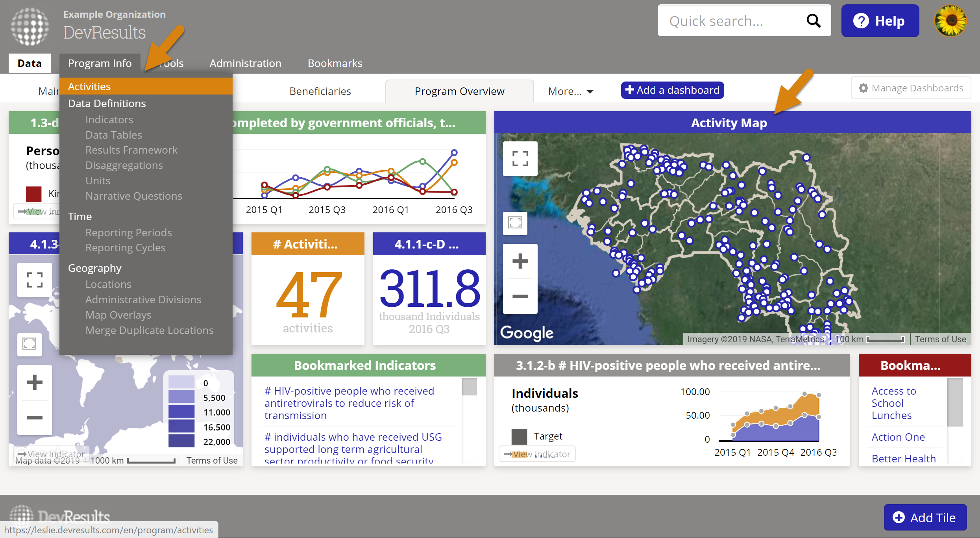Click the red legend color swatch

(33, 194)
